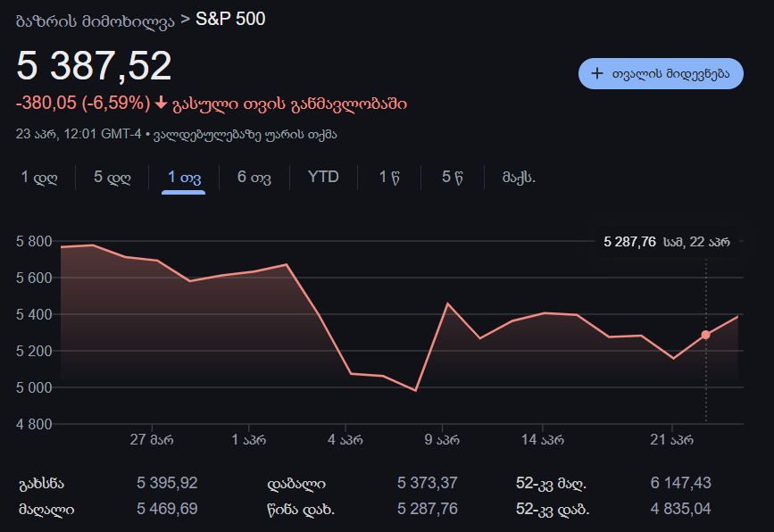Switch the chart to YTD
The height and width of the screenshot is (532, 774).
[323, 177]
